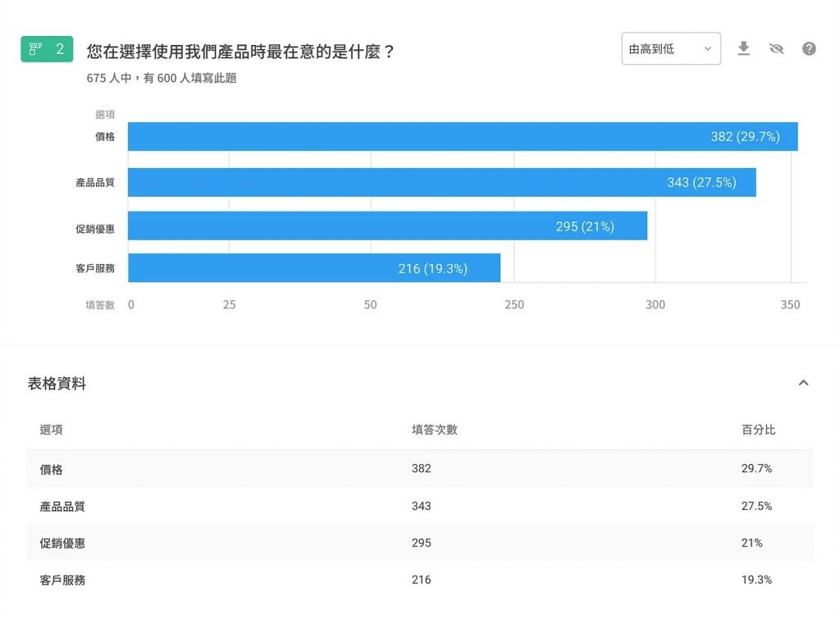Select the 促銷優惠 row label in the table

click(x=62, y=543)
